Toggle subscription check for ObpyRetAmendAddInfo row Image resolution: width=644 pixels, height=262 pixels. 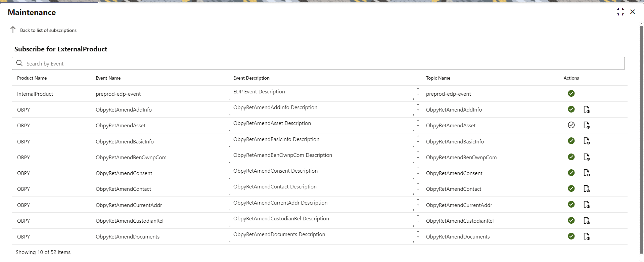coord(571,109)
